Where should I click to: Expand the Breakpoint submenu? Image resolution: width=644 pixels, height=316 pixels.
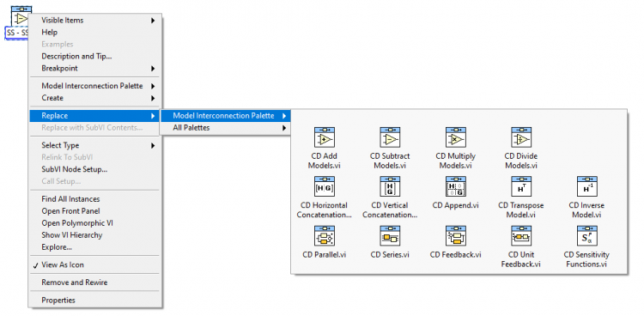[94, 68]
